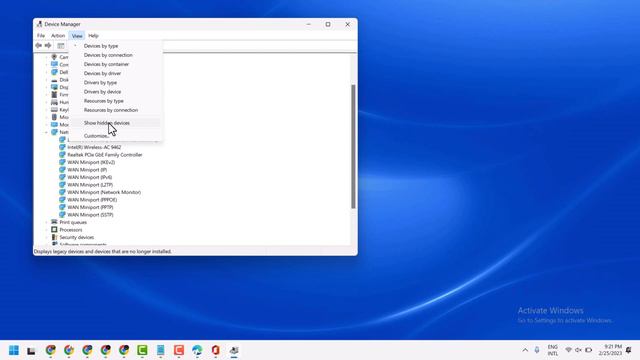Click the WAN Miniport (Network Monitor) icon
Screen dimensions: 640x360
click(x=62, y=192)
